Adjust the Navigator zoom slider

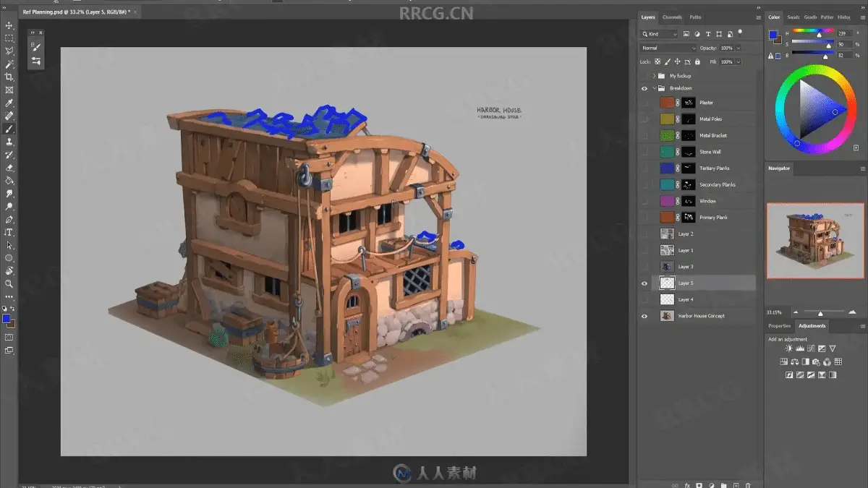[x=820, y=312]
